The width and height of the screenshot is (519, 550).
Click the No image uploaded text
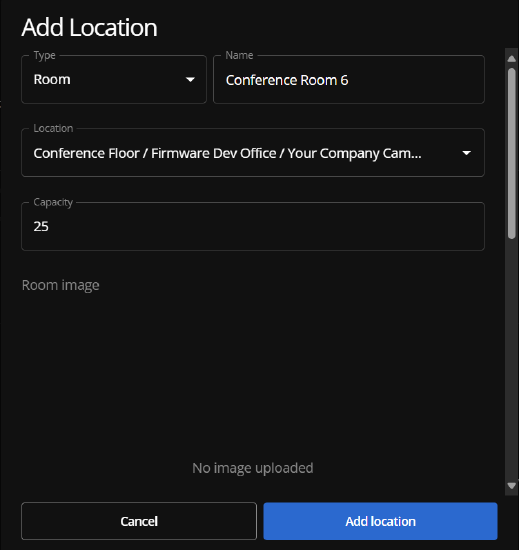click(253, 468)
